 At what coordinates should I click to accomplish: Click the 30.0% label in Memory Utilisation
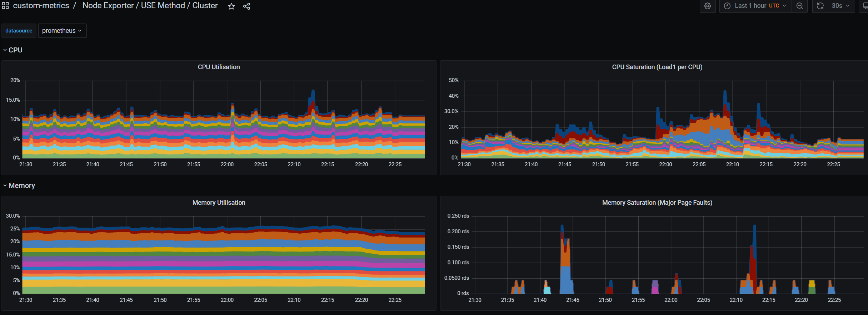tap(13, 216)
